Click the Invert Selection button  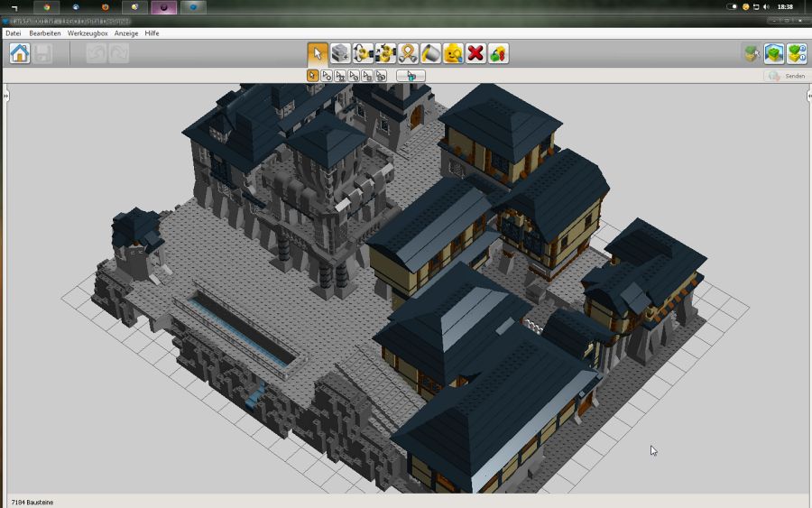[411, 76]
